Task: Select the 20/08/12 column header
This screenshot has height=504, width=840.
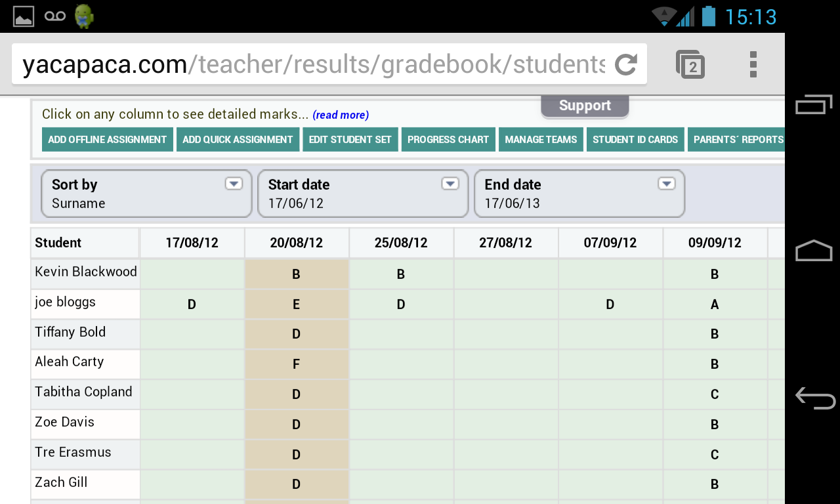Action: click(297, 243)
